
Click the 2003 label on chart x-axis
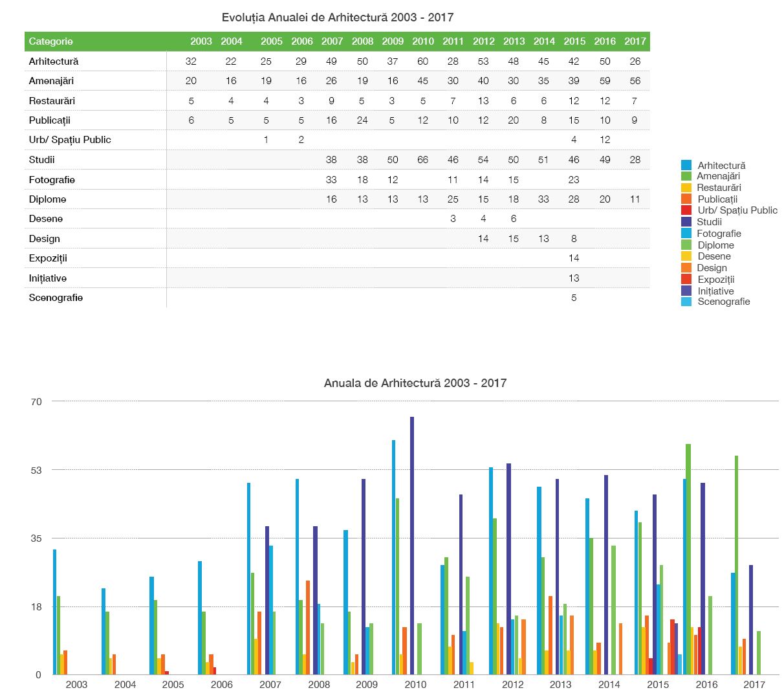point(76,684)
